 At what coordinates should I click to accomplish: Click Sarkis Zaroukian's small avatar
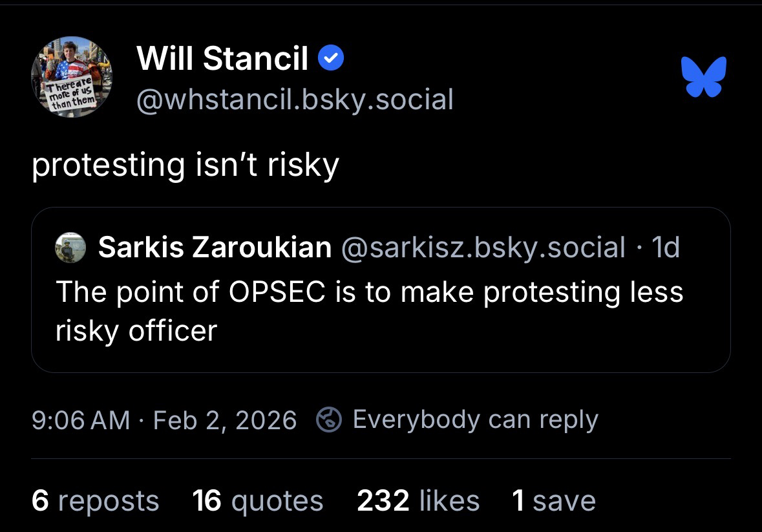point(70,248)
